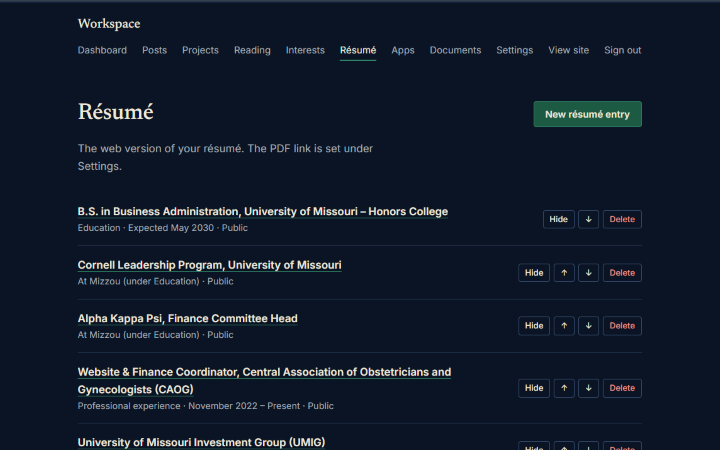Click 'Education · Expected May 2030 · Public' text
The width and height of the screenshot is (720, 450).
click(163, 228)
